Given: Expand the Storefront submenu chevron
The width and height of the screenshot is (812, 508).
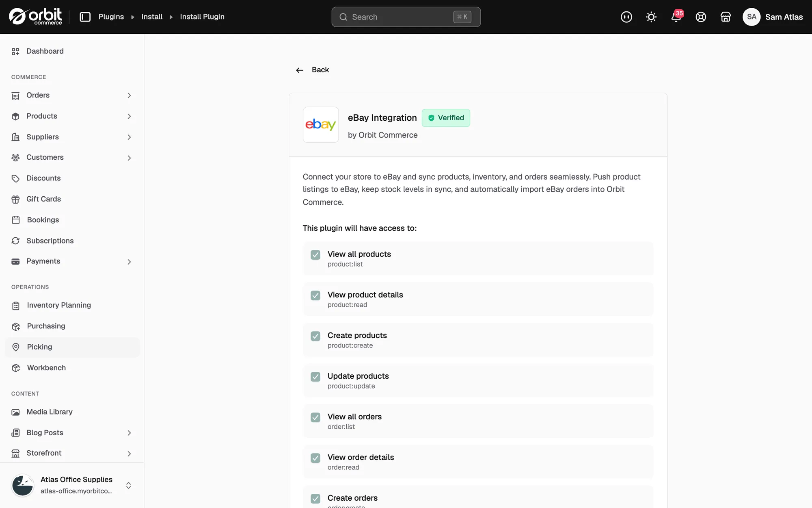Looking at the screenshot, I should (129, 454).
